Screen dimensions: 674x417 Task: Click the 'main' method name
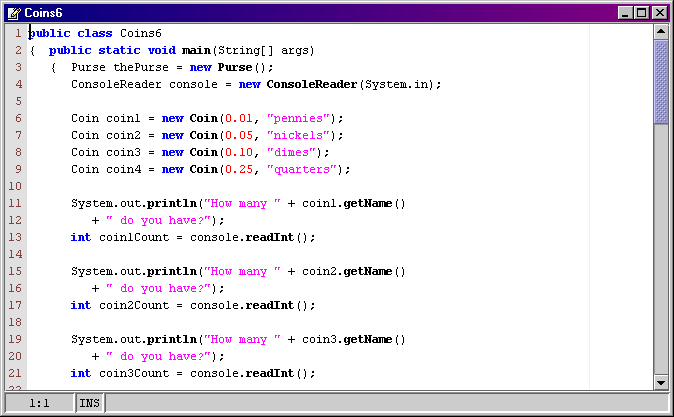[196, 50]
